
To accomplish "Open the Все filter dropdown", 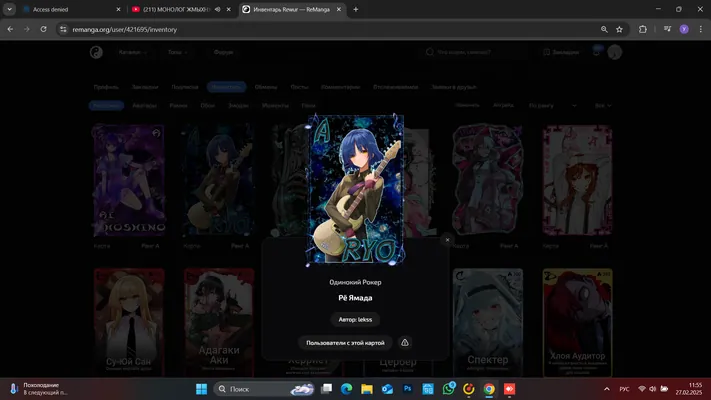I will 603,105.
